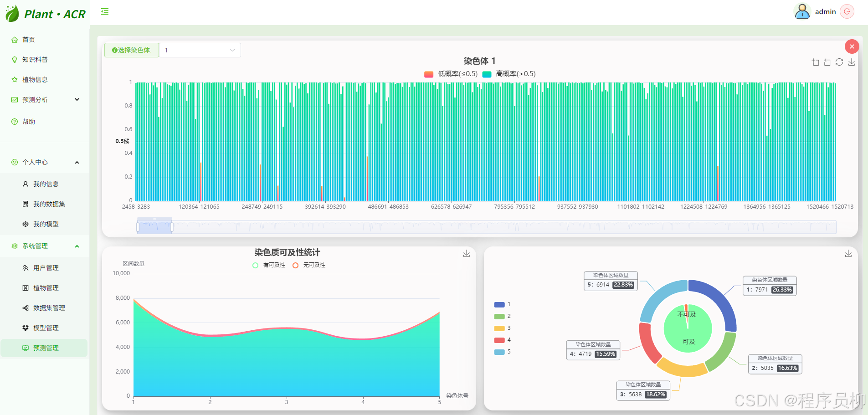The width and height of the screenshot is (868, 415).
Task: Open 用户管理 page link
Action: (x=45, y=268)
